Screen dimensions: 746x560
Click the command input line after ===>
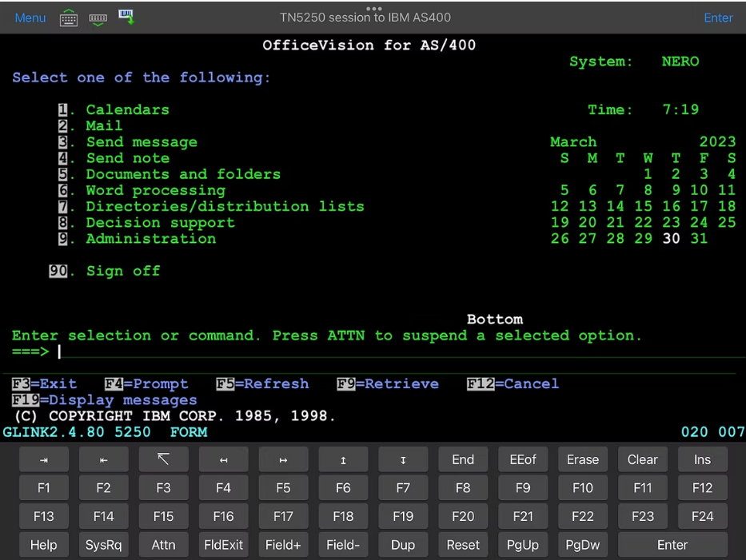click(320, 351)
